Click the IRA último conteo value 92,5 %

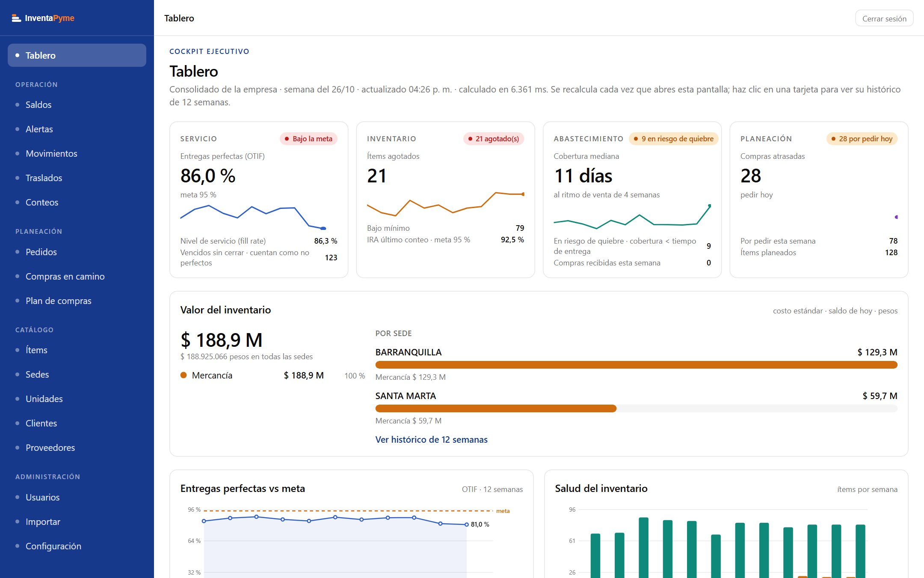512,240
